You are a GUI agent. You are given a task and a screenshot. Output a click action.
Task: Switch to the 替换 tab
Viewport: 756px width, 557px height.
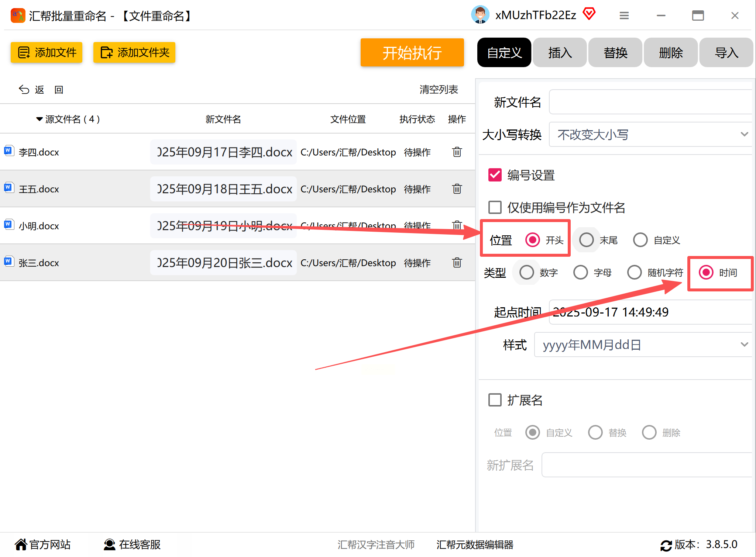click(615, 53)
